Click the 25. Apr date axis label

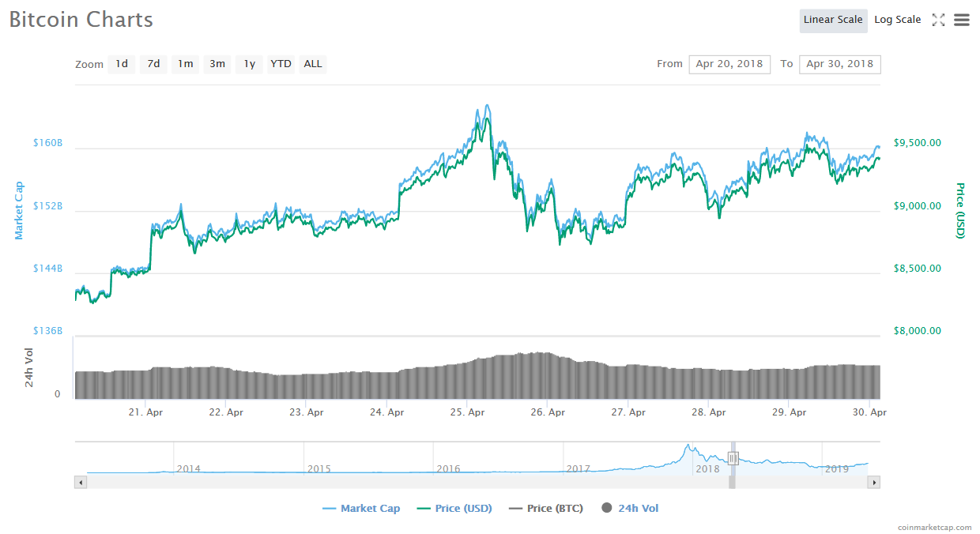coord(467,412)
